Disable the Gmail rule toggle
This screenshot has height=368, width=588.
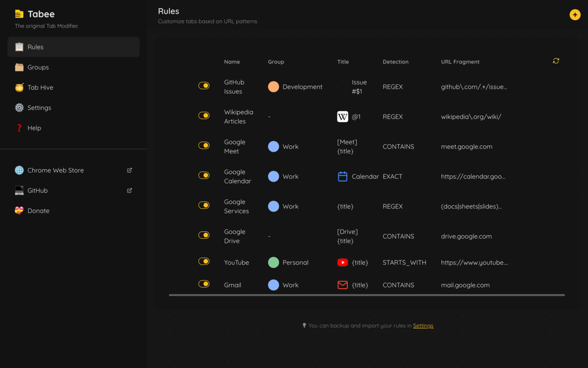(x=204, y=284)
